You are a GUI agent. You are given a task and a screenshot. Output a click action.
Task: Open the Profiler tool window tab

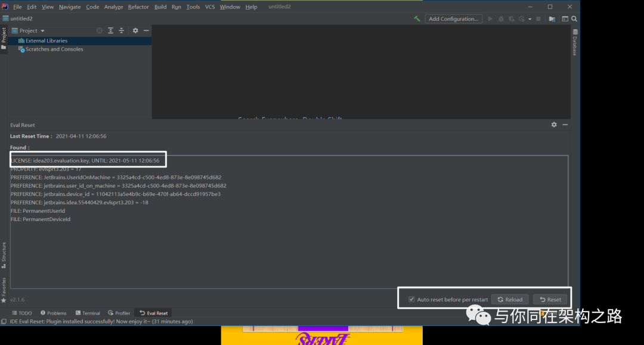pos(119,313)
